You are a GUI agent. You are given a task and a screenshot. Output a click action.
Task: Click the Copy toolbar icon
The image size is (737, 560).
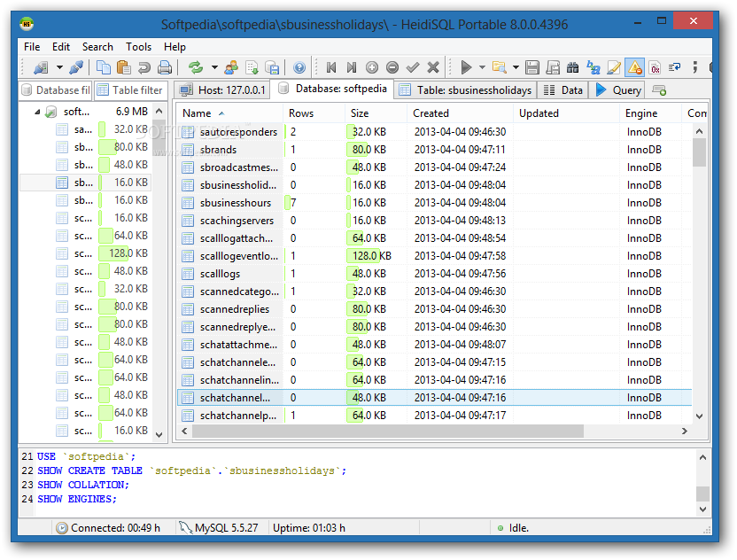(103, 67)
